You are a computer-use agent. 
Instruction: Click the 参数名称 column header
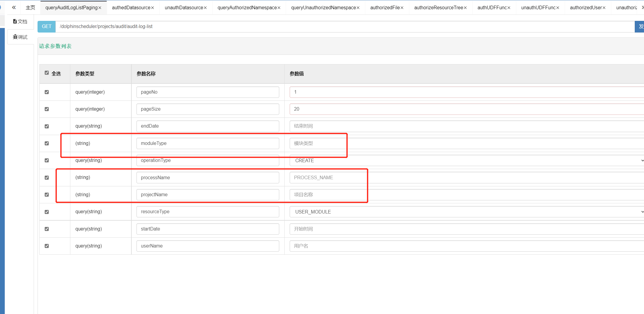pos(146,74)
